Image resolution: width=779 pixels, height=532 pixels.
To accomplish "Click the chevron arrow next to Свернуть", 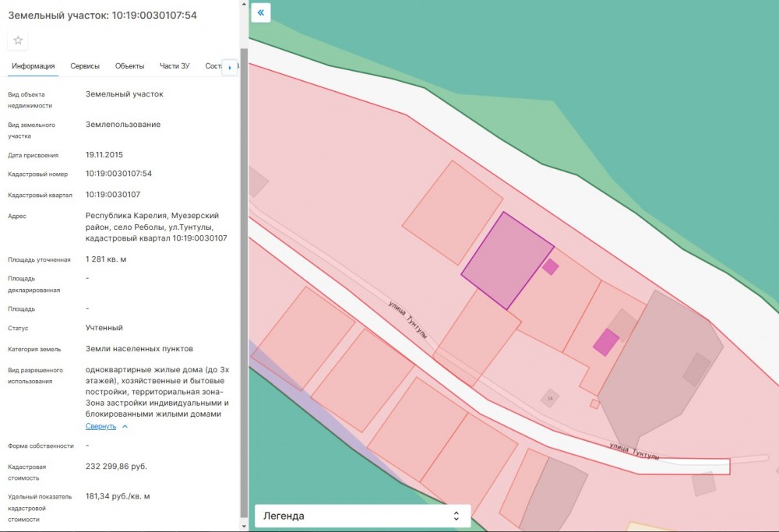I will pyautogui.click(x=125, y=427).
